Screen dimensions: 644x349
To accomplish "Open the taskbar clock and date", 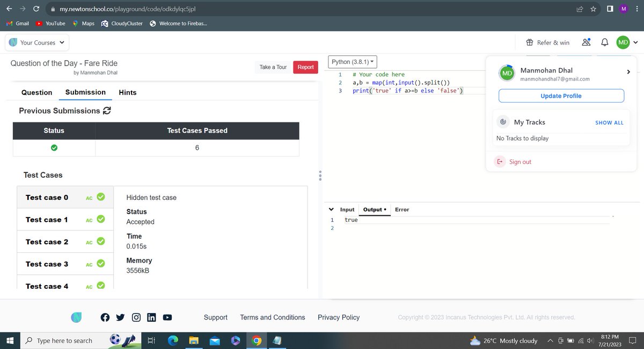I will point(610,340).
